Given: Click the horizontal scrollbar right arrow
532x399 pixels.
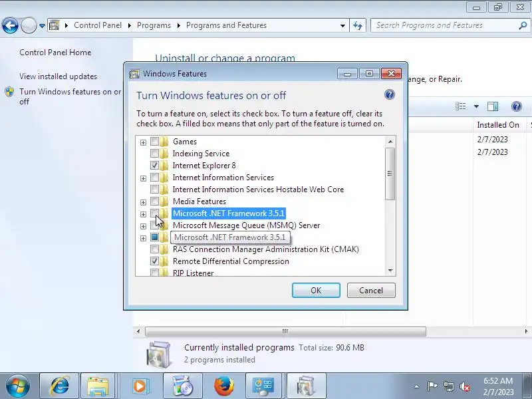Looking at the screenshot, I should (526, 331).
